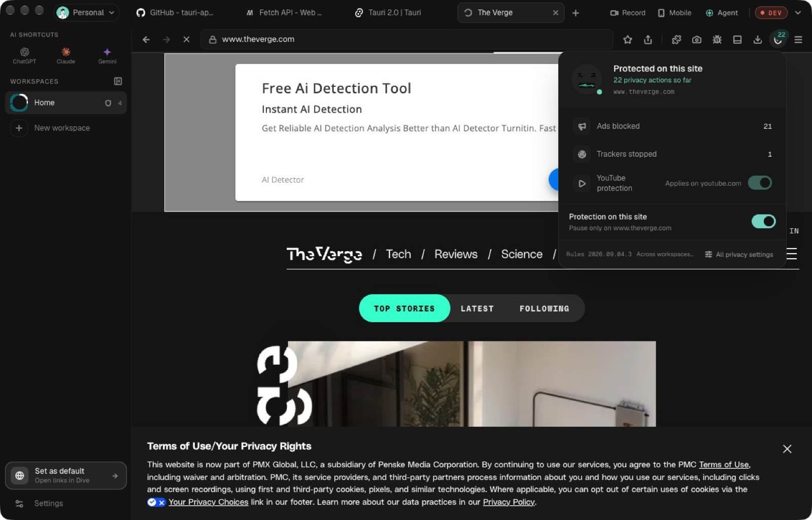Viewport: 812px width, 520px height.
Task: Click the AI Detector advertiser label
Action: click(283, 180)
